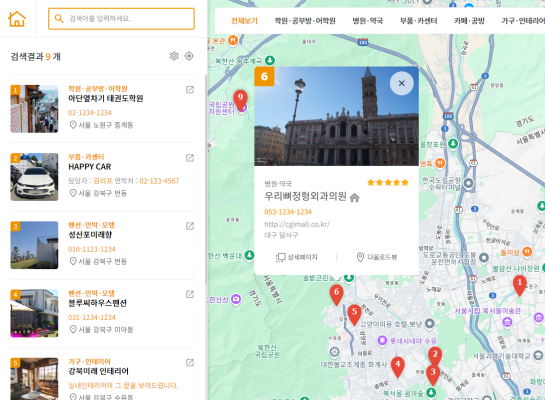545x400 pixels.
Task: Click the home icon next to 우리뼈정형외과의원
Action: point(355,198)
